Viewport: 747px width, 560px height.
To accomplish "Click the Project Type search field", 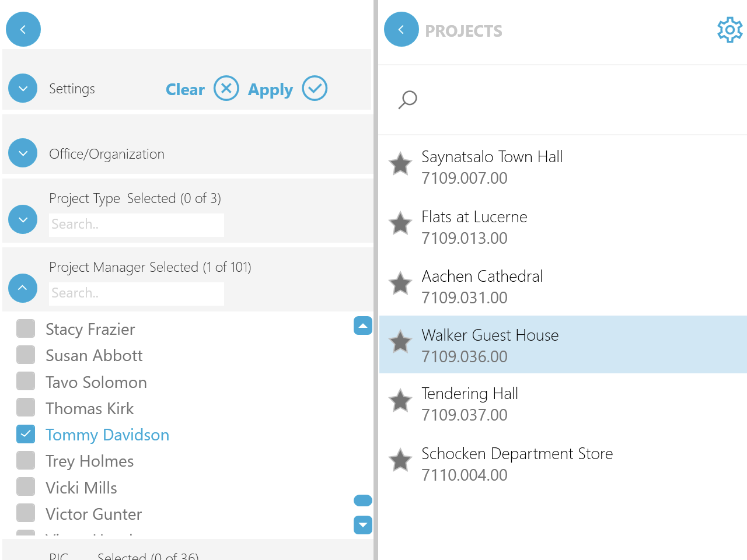I will coord(137,225).
